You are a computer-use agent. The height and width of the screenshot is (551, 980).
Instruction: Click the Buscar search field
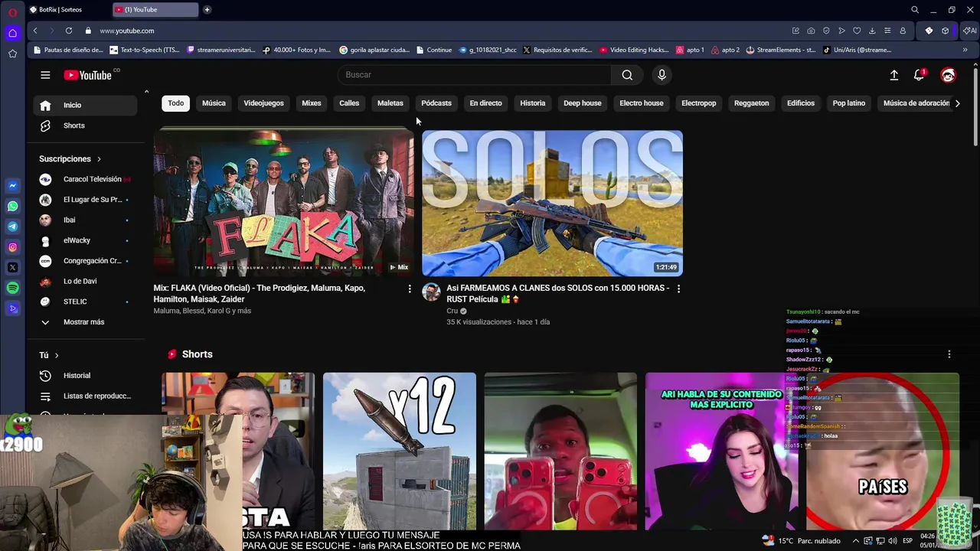click(475, 75)
